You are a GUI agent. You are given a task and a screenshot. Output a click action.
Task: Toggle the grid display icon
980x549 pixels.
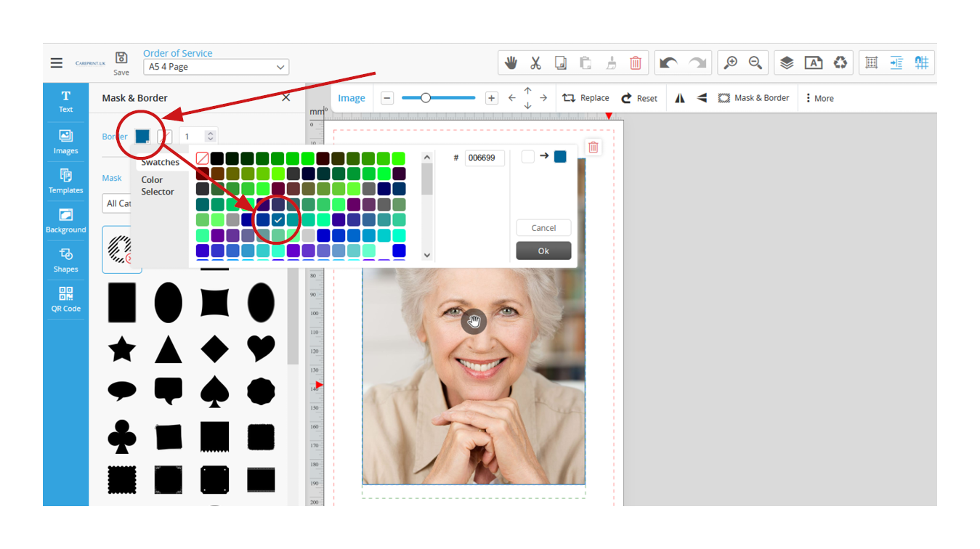pos(872,63)
